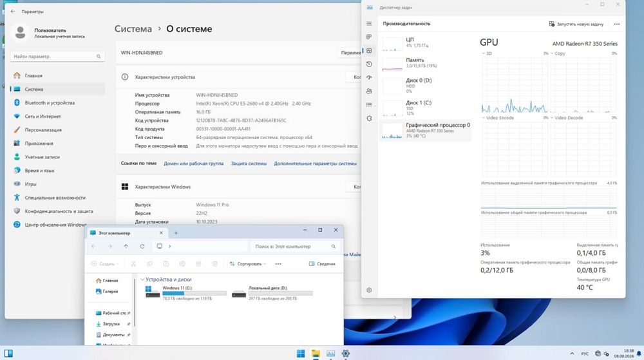Open Startup apps icon in Task Manager sidebar
The width and height of the screenshot is (644, 360).
(x=369, y=77)
